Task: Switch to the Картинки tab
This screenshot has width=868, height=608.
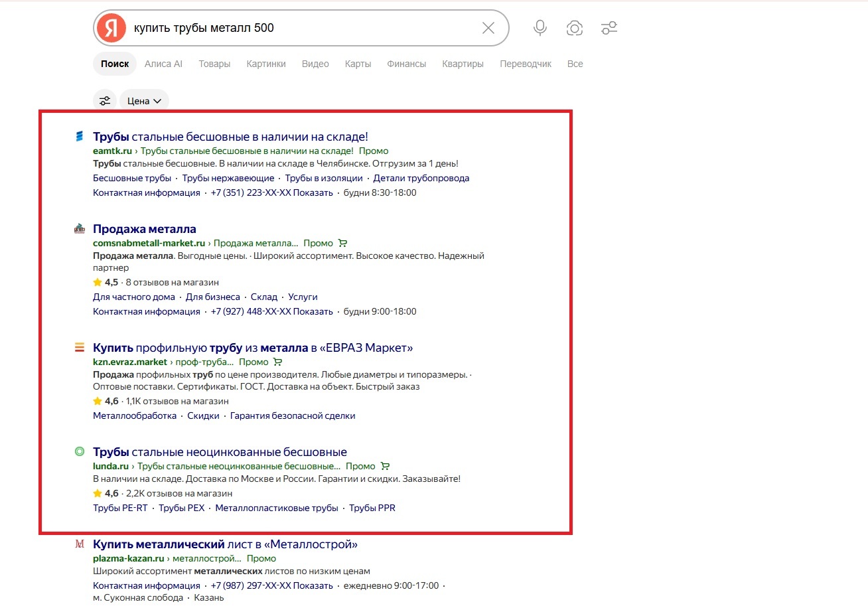Action: 266,64
